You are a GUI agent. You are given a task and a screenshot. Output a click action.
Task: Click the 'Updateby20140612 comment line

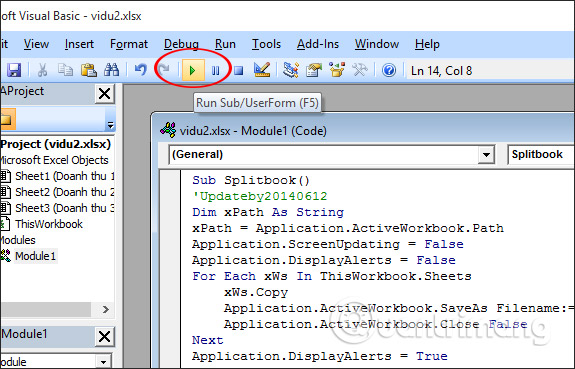[260, 196]
